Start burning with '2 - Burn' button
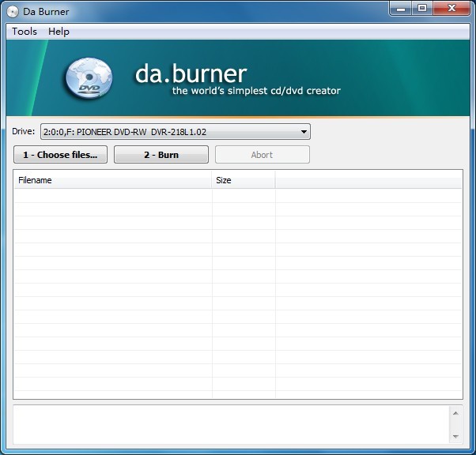The height and width of the screenshot is (455, 476). 161,155
